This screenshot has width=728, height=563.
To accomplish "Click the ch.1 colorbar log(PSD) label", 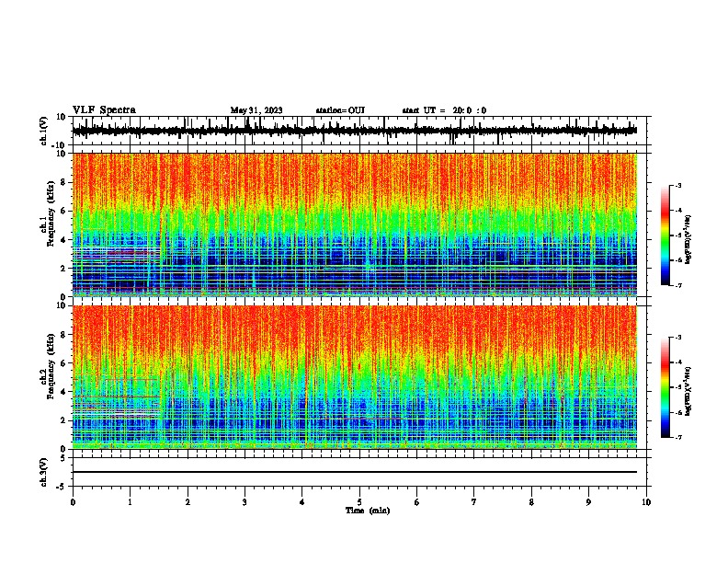I will [688, 239].
